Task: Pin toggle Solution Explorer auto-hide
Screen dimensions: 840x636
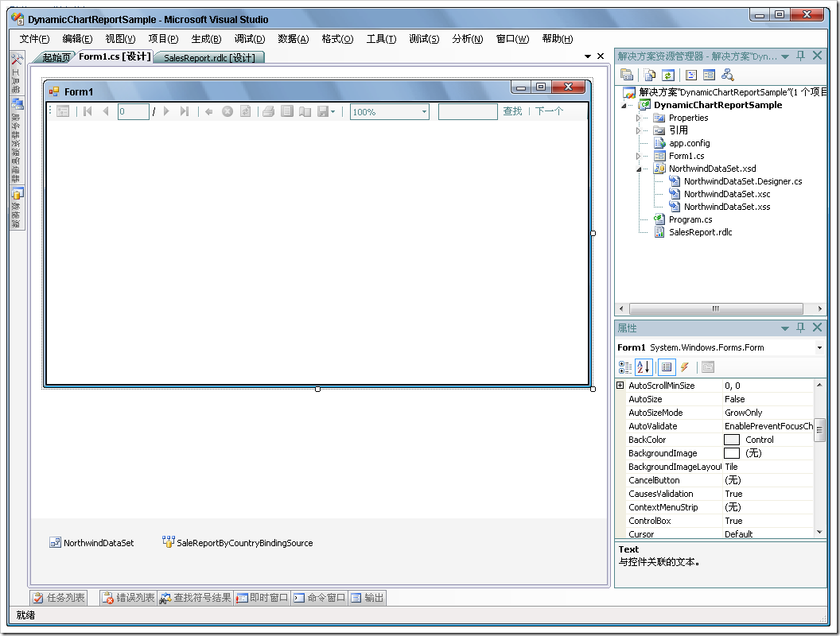Action: pos(801,56)
